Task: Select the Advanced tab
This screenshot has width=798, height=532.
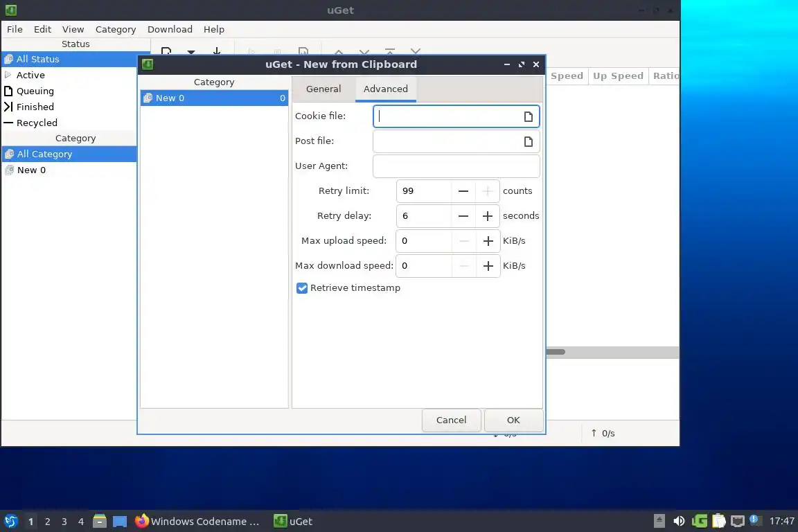Action: pyautogui.click(x=386, y=89)
